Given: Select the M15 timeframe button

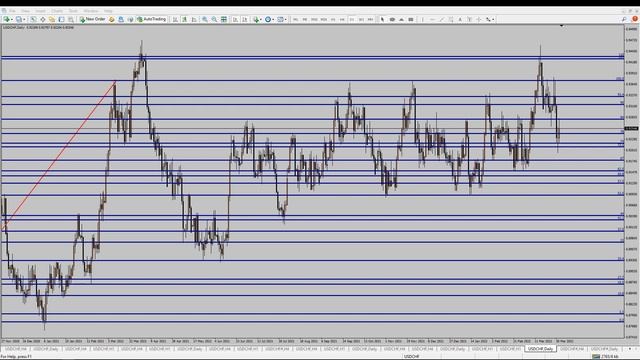Looking at the screenshot, I should tap(314, 19).
